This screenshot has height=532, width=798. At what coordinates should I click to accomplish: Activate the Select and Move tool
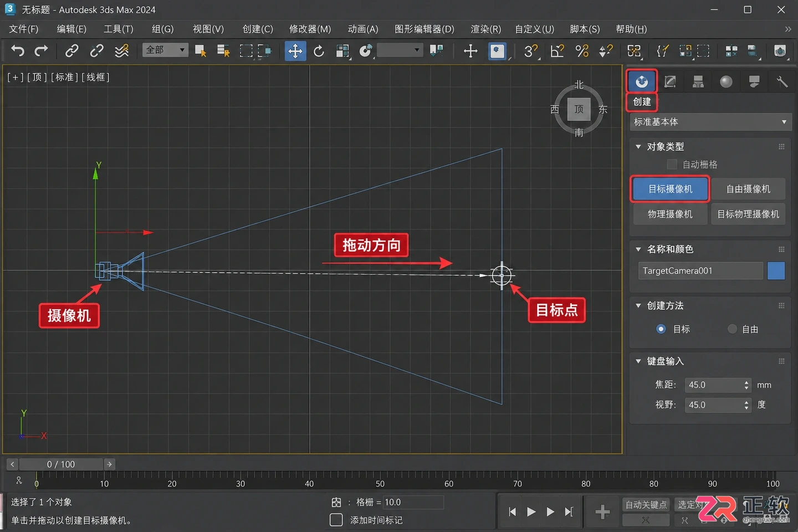295,51
